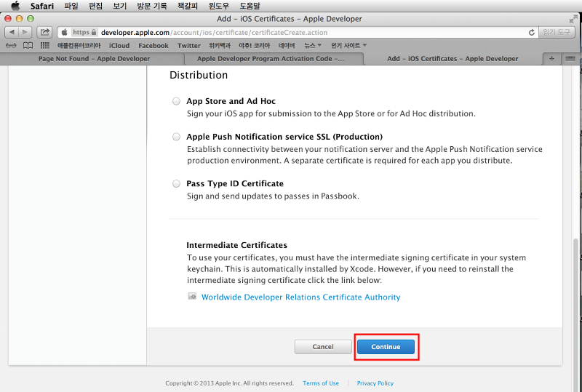This screenshot has height=392, width=582.
Task: Click the Continue button
Action: (386, 347)
